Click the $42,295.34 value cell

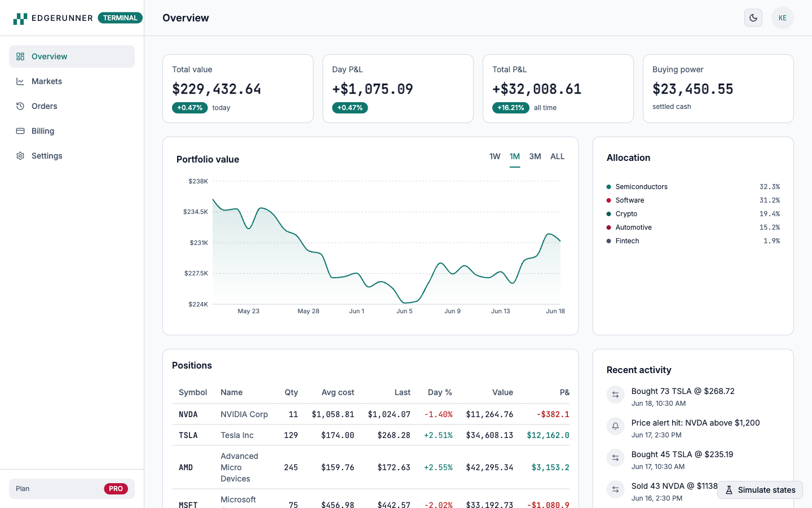pyautogui.click(x=489, y=467)
